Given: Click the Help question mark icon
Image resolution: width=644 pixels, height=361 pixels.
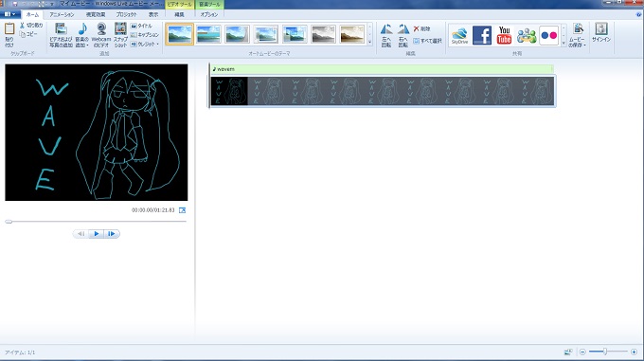Looking at the screenshot, I should point(638,14).
